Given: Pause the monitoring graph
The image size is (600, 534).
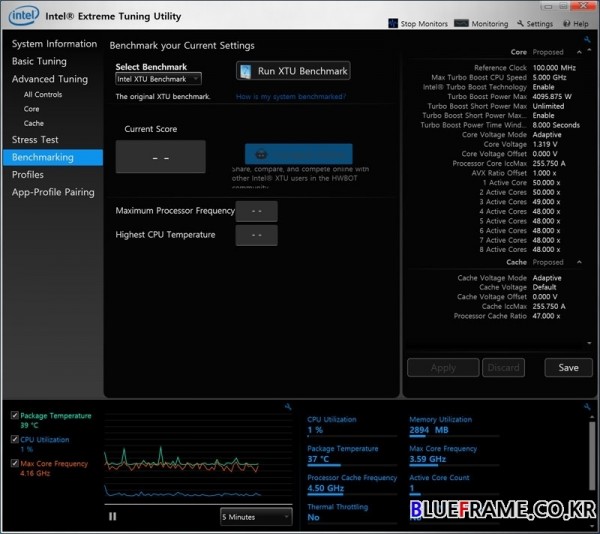Looking at the screenshot, I should click(x=112, y=516).
